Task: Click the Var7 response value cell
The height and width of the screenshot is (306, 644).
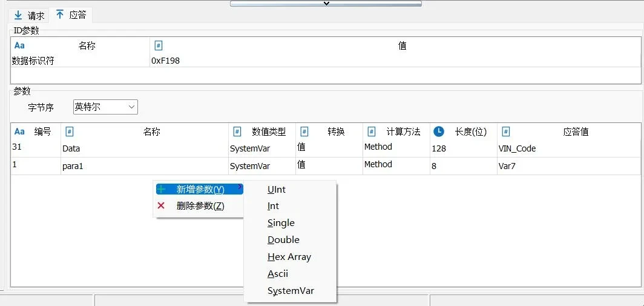Action: 568,166
